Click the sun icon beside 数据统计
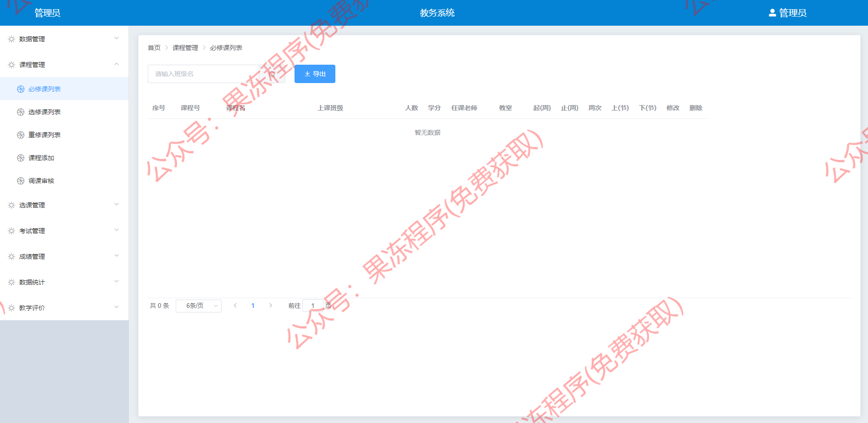Image resolution: width=868 pixels, height=423 pixels. pyautogui.click(x=11, y=282)
